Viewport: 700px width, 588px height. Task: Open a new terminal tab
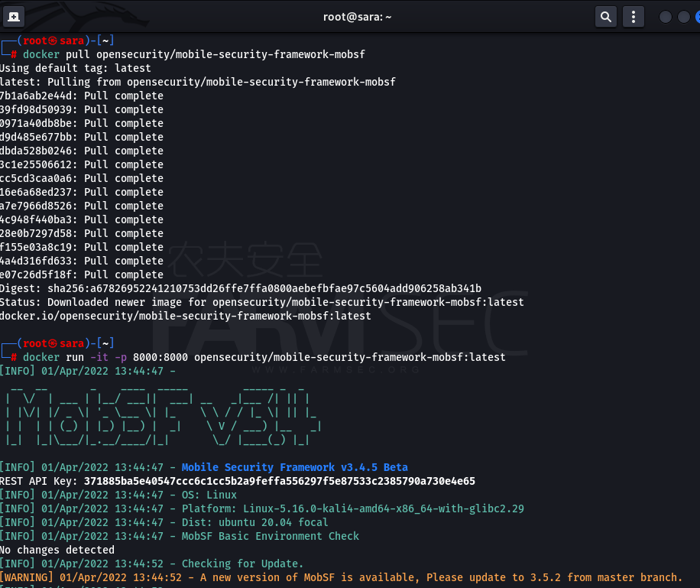click(14, 17)
